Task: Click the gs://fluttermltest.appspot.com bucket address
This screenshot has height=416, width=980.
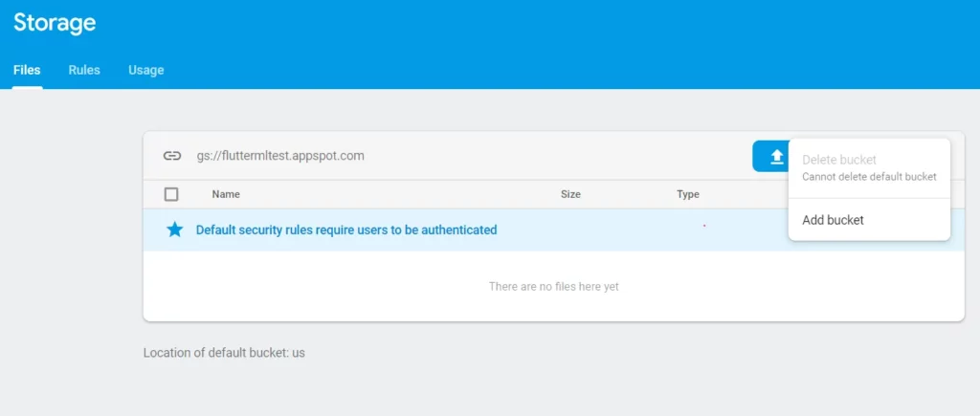Action: tap(280, 156)
